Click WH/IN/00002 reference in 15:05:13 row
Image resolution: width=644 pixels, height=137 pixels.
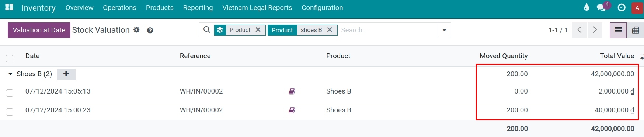click(201, 91)
